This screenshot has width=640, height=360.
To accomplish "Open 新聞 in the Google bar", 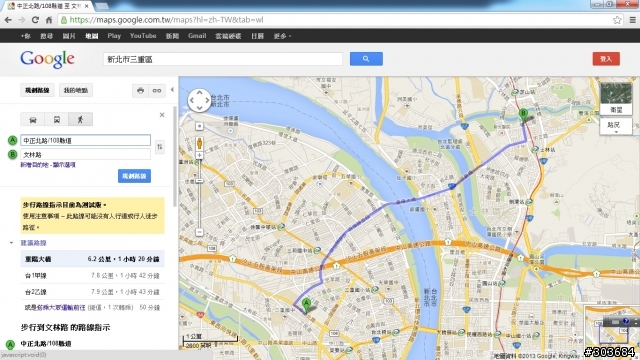I will (x=172, y=36).
